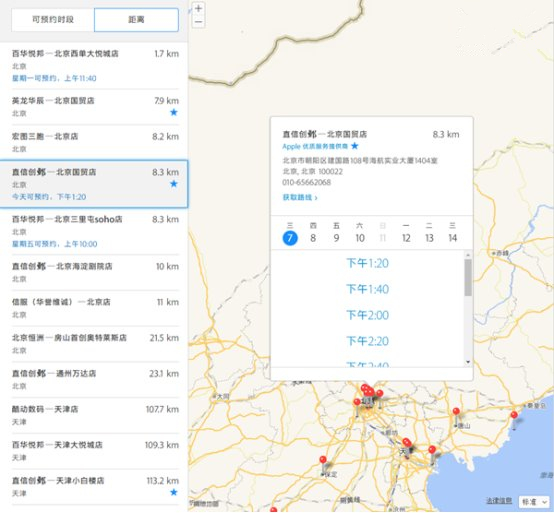Zoom out on the map with minus button

(x=199, y=22)
